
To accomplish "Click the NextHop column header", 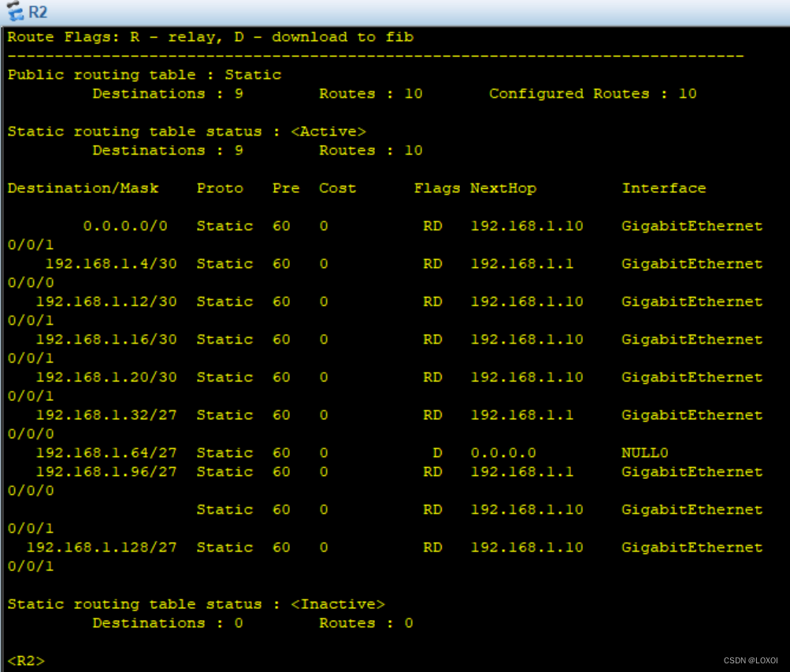I will pyautogui.click(x=503, y=188).
